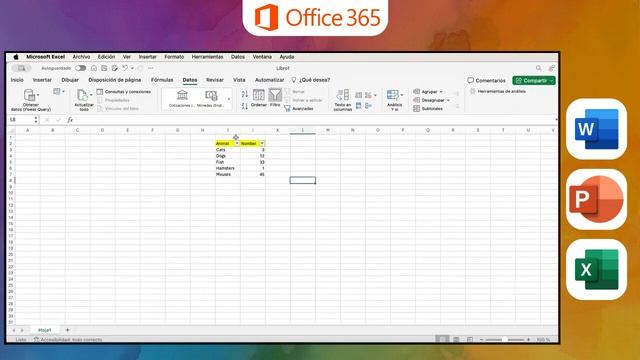Open the Animal column filter dropdown
This screenshot has width=640, height=360.
(x=236, y=144)
